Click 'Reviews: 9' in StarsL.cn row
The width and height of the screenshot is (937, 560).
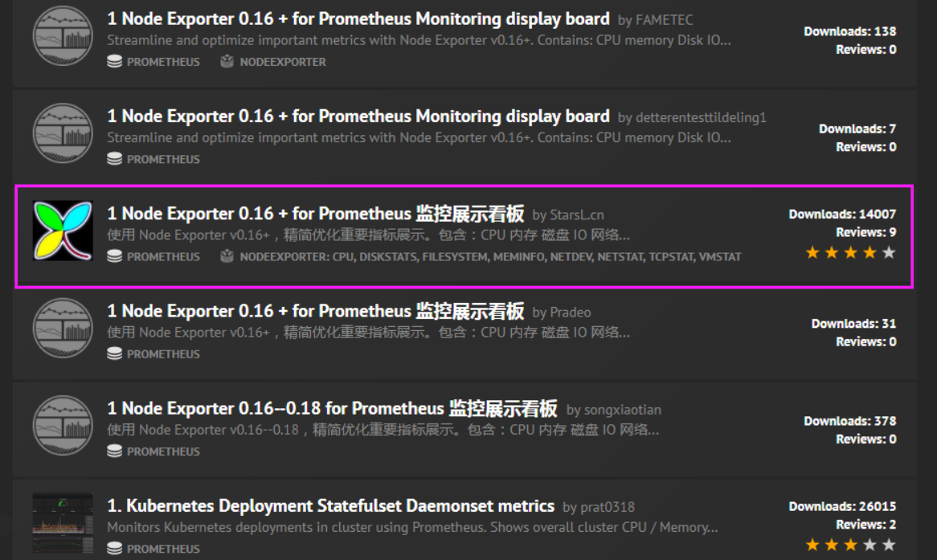(866, 232)
